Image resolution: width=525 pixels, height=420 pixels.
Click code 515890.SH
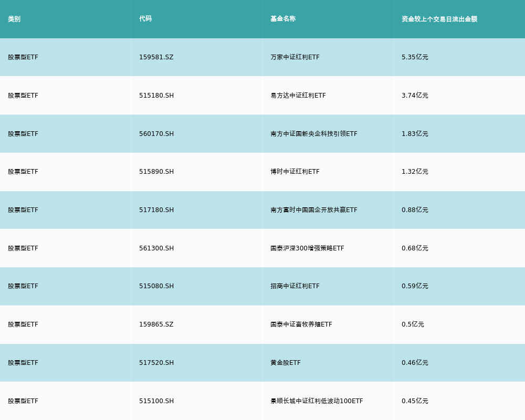pos(156,172)
